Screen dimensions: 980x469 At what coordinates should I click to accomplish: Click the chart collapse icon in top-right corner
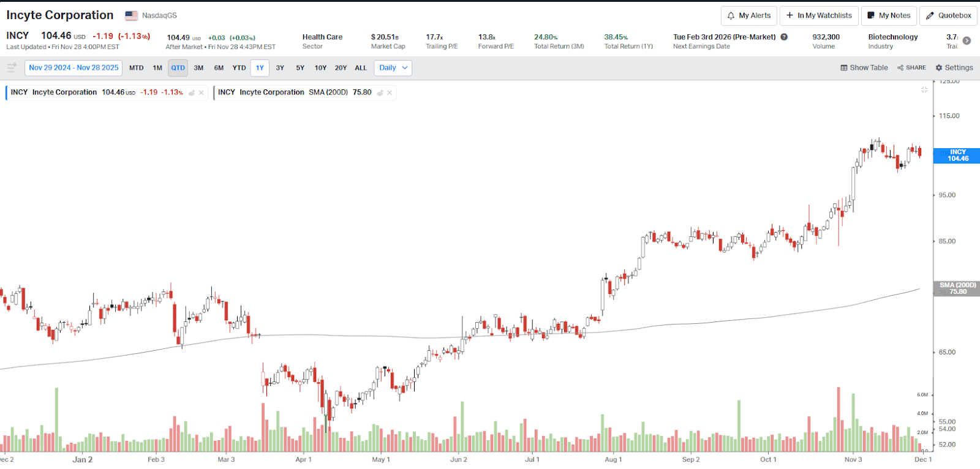coord(924,90)
